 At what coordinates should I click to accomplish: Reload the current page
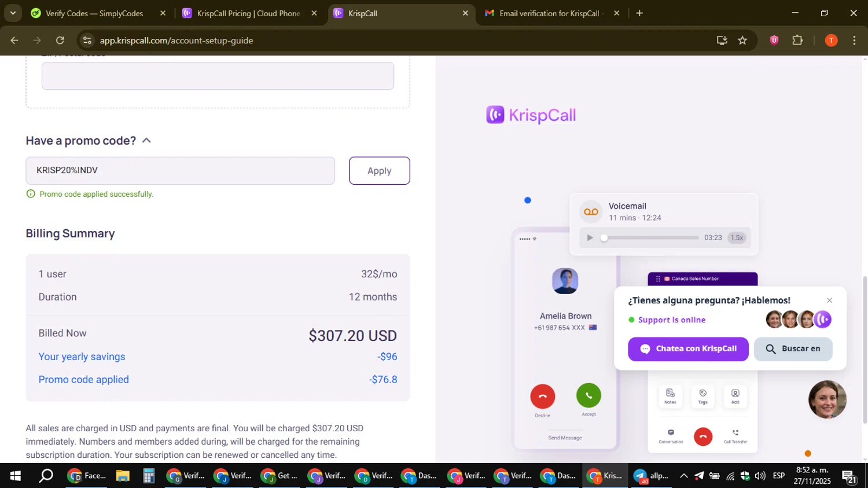60,41
